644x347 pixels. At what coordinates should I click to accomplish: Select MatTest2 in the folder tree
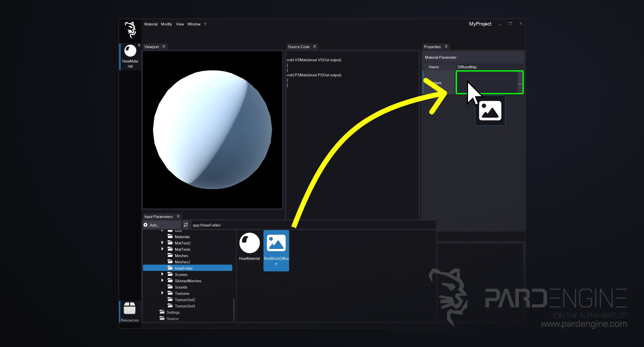(182, 243)
